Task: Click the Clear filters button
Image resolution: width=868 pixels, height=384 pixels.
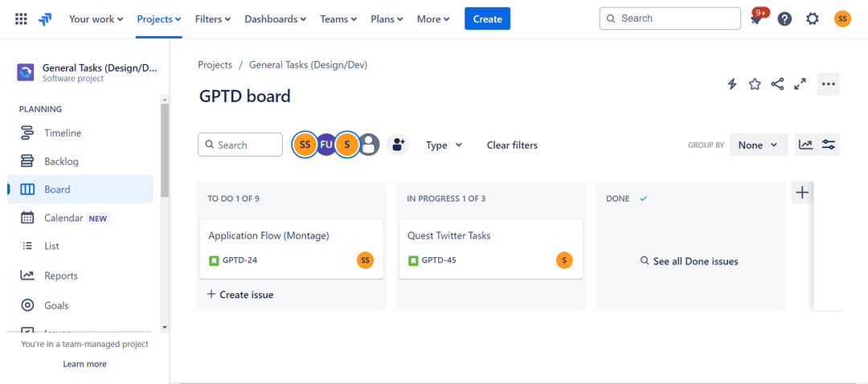Action: point(512,145)
